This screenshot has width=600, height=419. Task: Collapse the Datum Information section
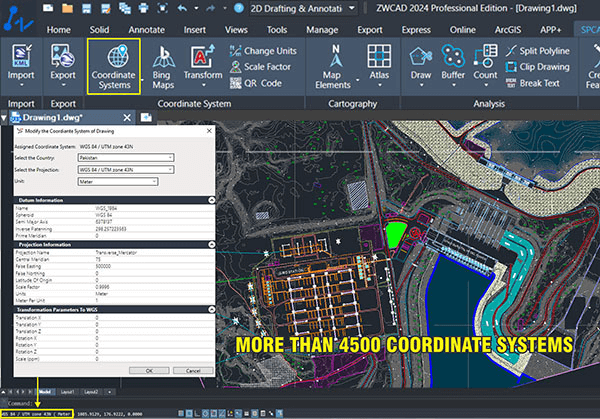(211, 200)
